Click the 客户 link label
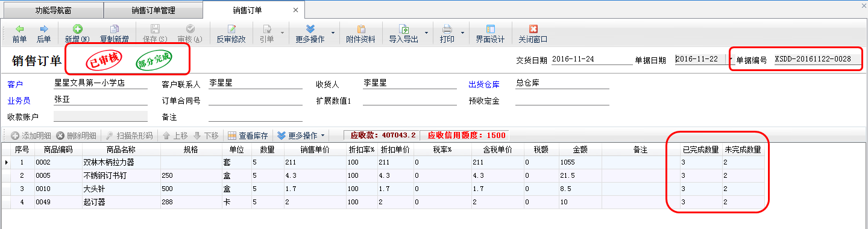Image resolution: width=868 pixels, height=229 pixels. tap(14, 84)
